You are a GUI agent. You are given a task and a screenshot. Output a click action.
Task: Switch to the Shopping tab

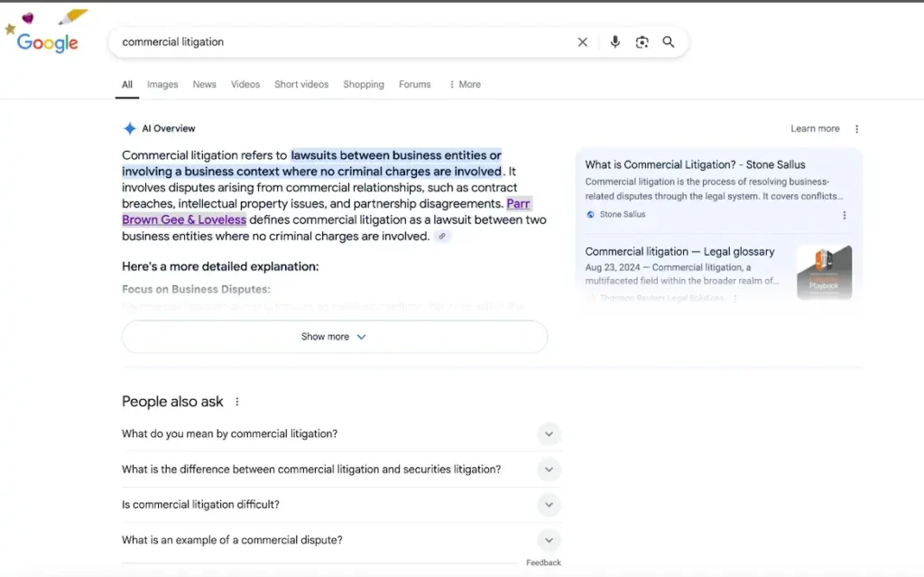click(363, 84)
